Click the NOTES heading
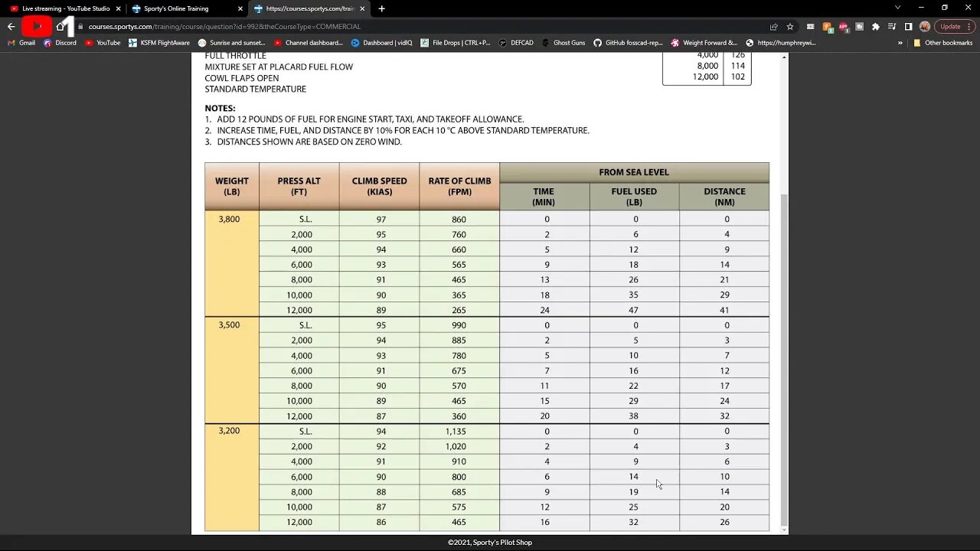The width and height of the screenshot is (980, 551). pos(220,109)
